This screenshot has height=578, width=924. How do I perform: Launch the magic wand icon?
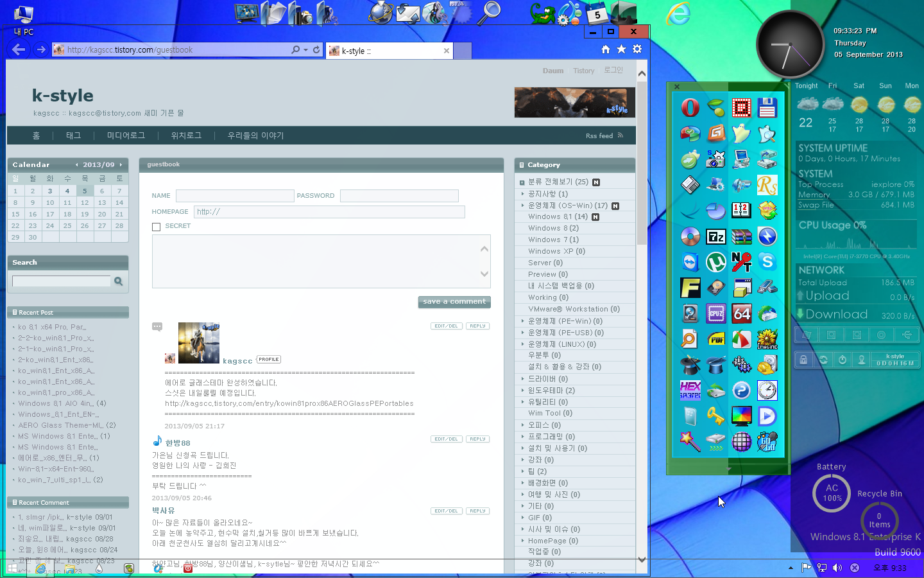[x=690, y=442]
